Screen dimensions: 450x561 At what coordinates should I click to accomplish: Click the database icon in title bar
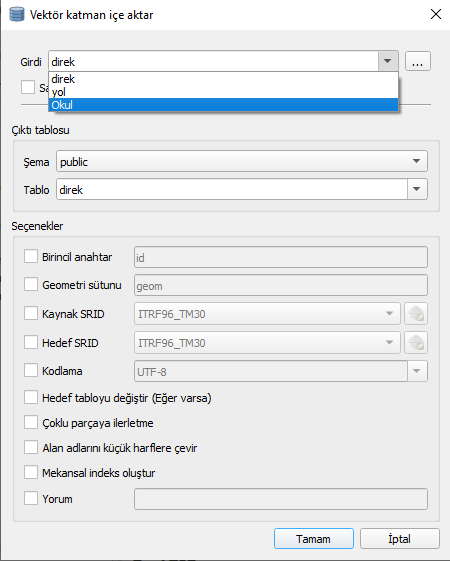[x=17, y=15]
